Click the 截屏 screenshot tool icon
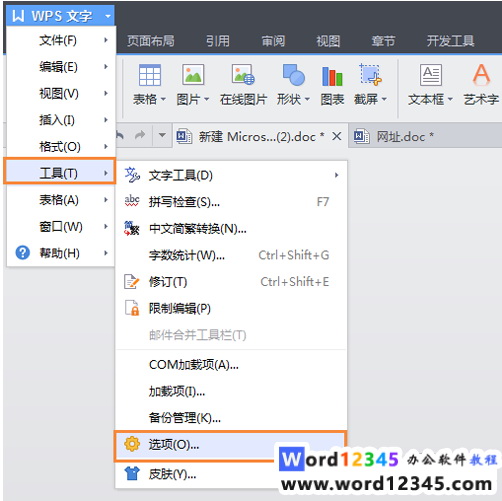Image resolution: width=502 pixels, height=501 pixels. pyautogui.click(x=370, y=75)
